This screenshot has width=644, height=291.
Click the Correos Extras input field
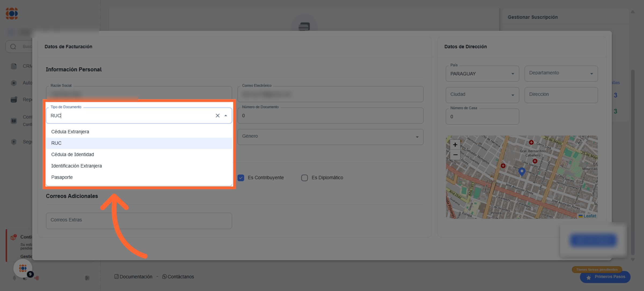pos(139,221)
